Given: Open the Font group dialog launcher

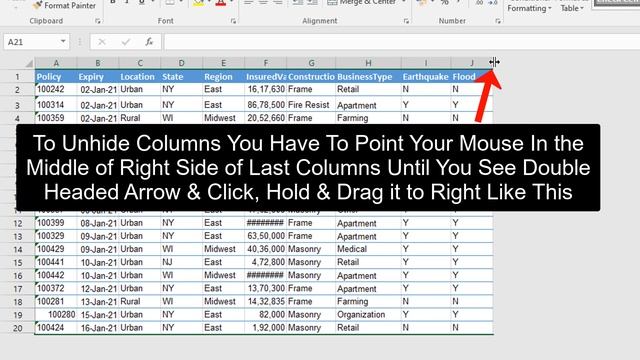Looking at the screenshot, I should point(233,21).
